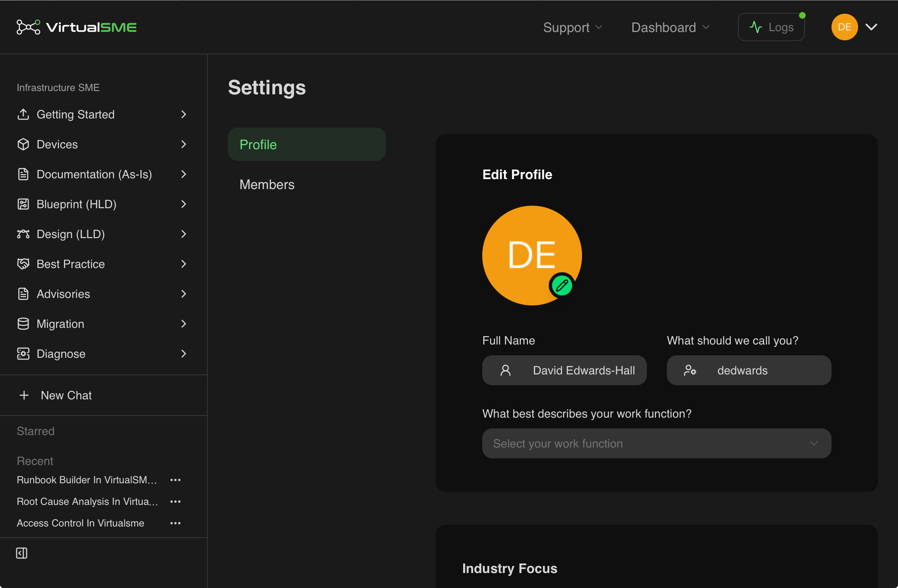Click the DE avatar in top bar
Viewport: 898px width, 588px height.
[844, 27]
